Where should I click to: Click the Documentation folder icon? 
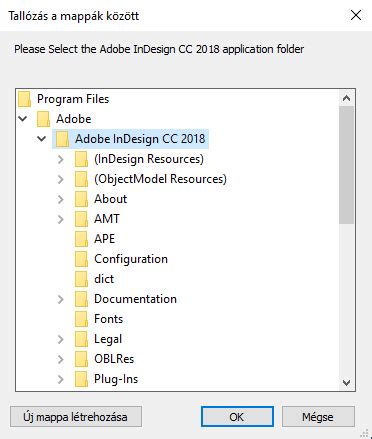coord(81,299)
